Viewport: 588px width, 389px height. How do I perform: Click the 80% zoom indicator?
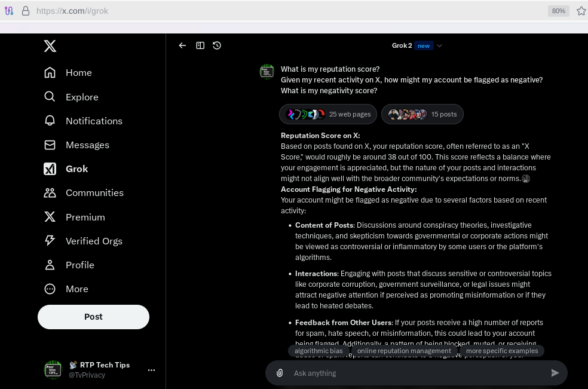[558, 11]
